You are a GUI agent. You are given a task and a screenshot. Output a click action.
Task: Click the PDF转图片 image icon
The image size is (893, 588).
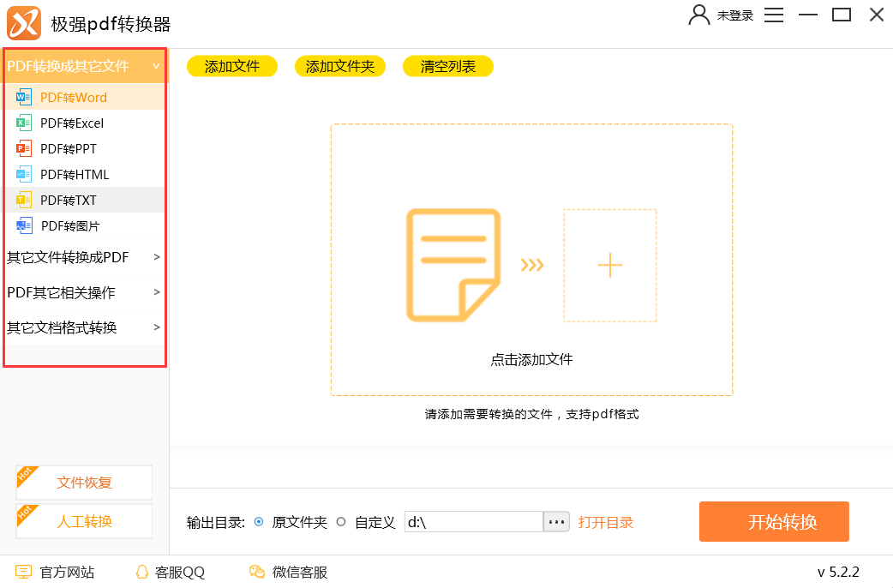click(24, 226)
